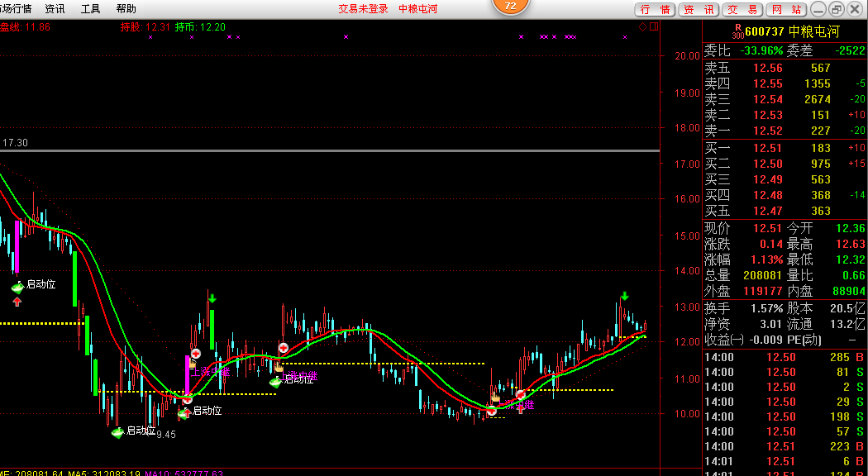Toggle the side panel layout icon

click(653, 27)
